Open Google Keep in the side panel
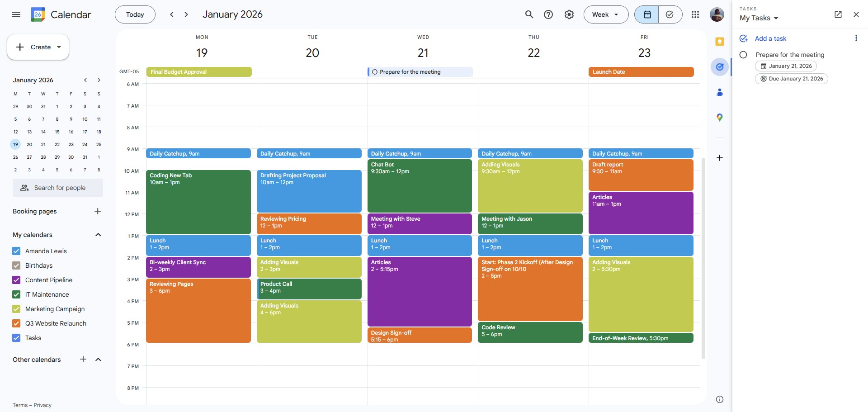868x412 pixels. pos(719,42)
